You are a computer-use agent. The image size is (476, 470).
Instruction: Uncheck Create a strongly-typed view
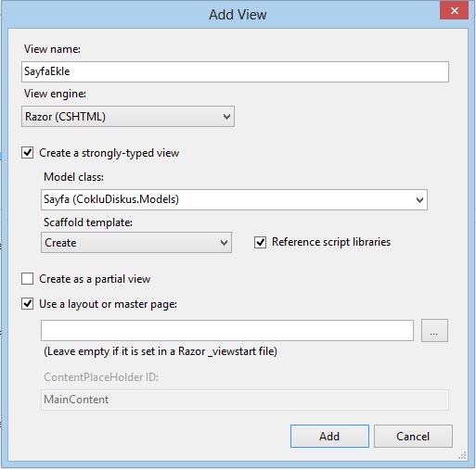click(28, 153)
